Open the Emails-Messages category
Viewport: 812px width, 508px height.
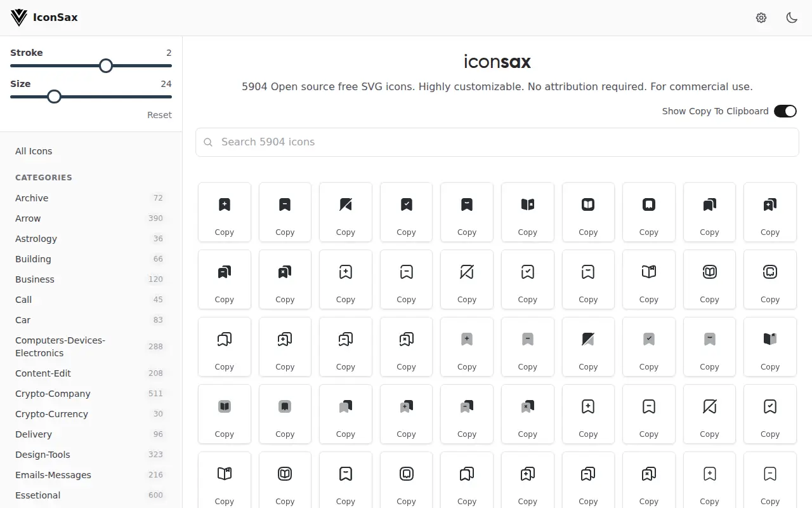coord(91,475)
